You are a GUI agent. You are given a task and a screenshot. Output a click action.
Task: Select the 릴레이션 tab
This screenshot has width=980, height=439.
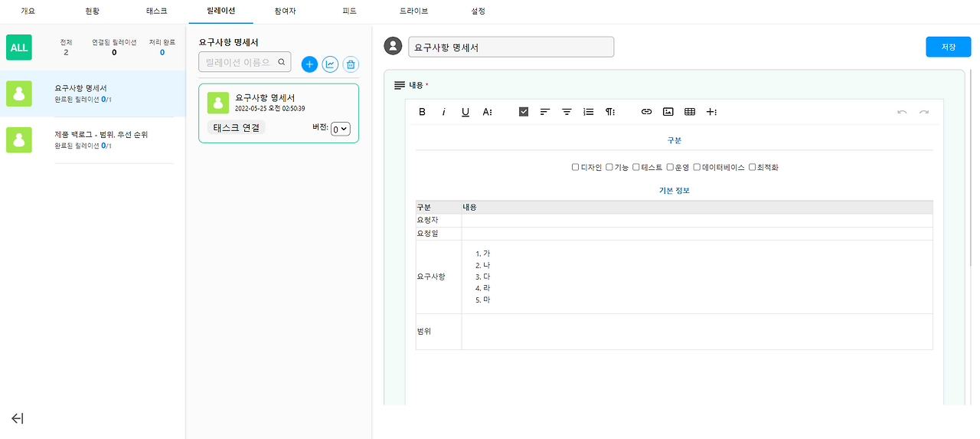coord(221,11)
